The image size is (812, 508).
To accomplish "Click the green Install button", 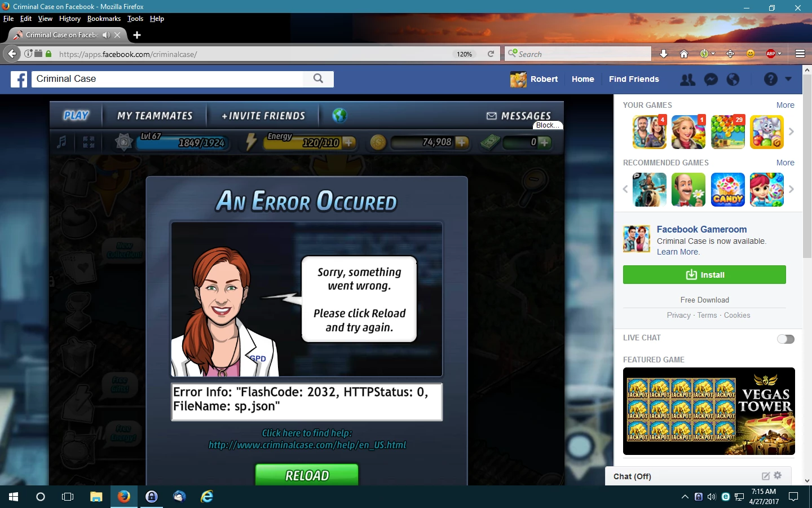I will tap(704, 275).
